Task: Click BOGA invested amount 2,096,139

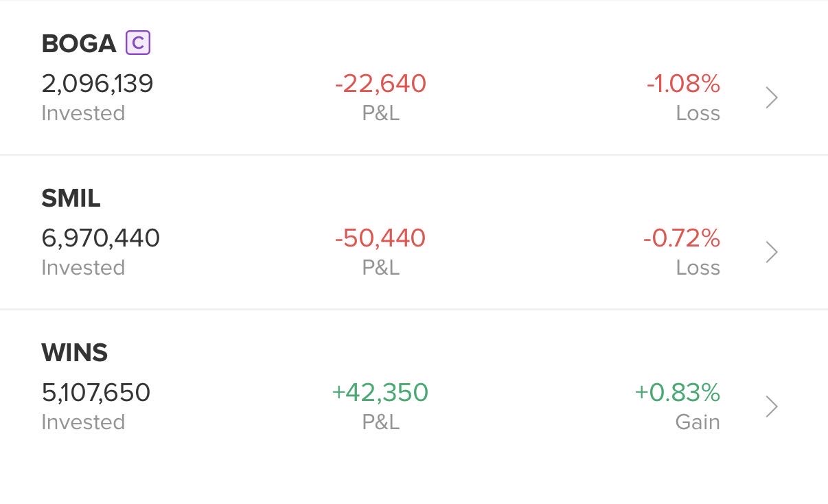Action: click(x=97, y=84)
